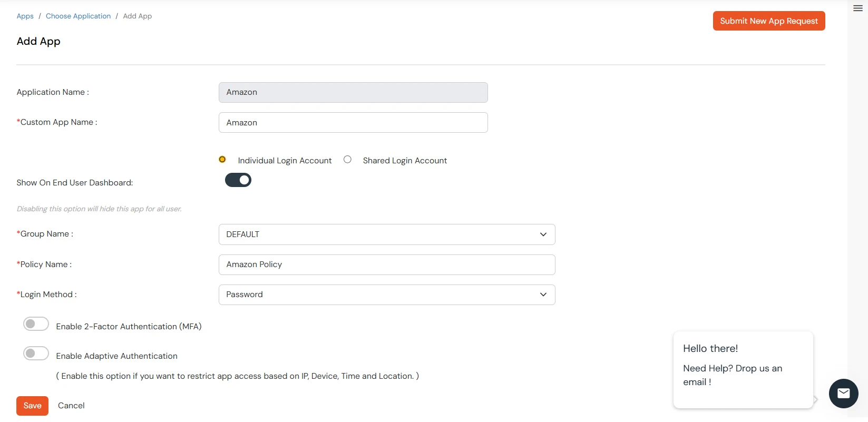The width and height of the screenshot is (868, 422).
Task: Toggle Show On End User Dashboard switch
Action: click(x=238, y=180)
